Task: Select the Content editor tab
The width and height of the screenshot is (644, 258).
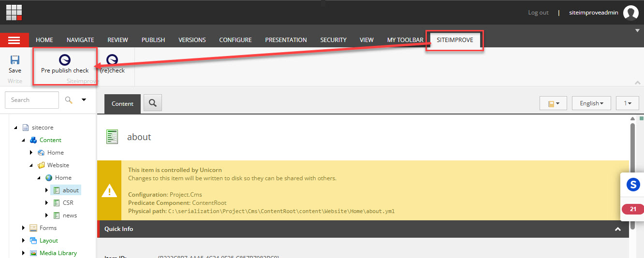Action: coord(122,104)
